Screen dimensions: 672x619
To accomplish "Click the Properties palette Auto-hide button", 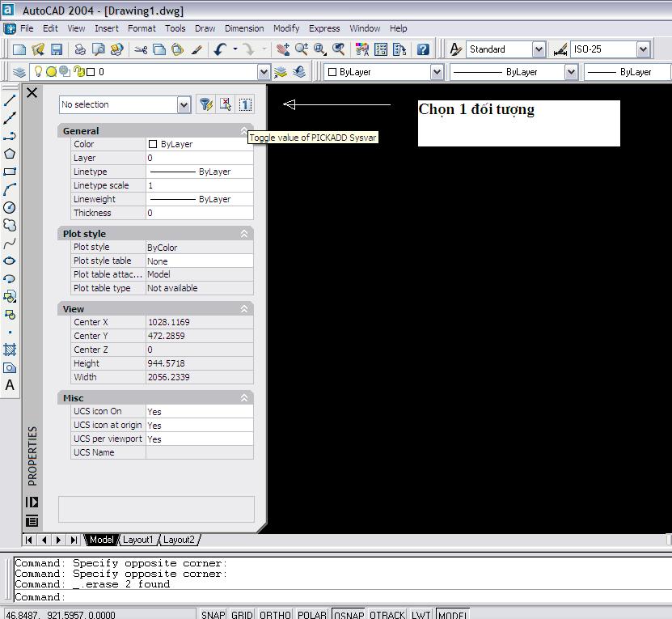I will click(x=32, y=502).
